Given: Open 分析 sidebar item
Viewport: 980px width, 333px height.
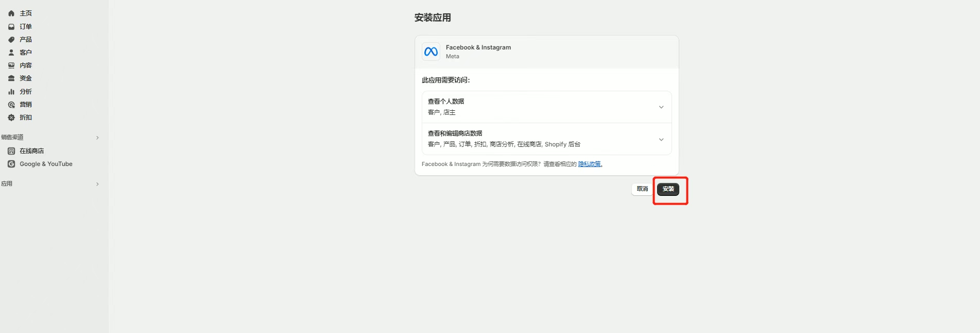Looking at the screenshot, I should (x=26, y=92).
